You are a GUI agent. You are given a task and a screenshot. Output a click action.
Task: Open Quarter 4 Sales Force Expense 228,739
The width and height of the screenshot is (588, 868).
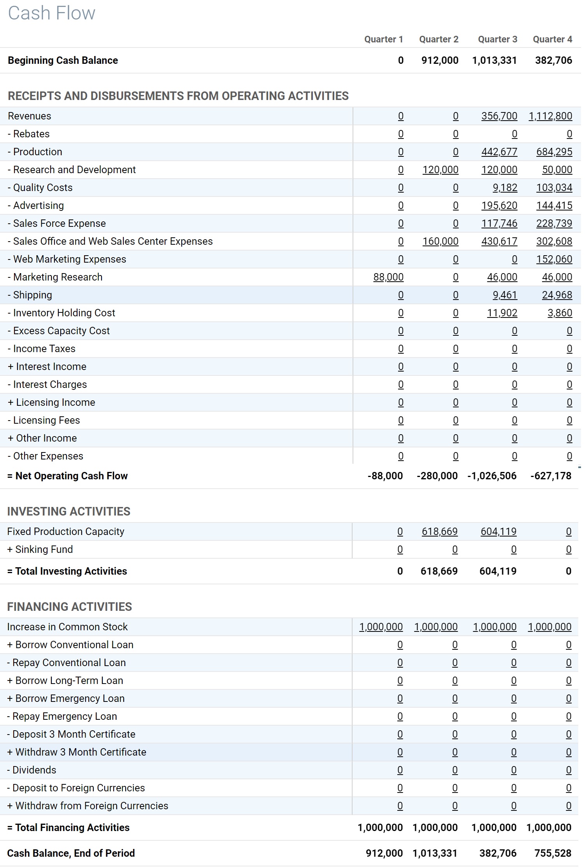point(554,223)
